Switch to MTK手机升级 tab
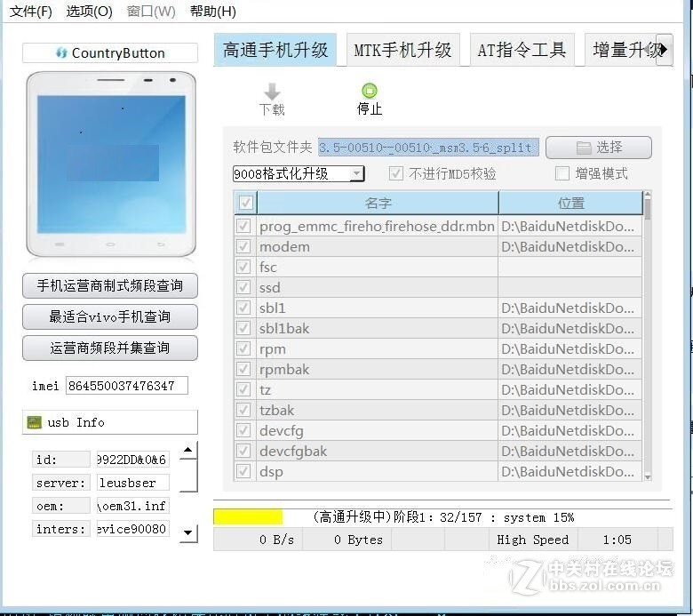The height and width of the screenshot is (616, 693). [402, 50]
